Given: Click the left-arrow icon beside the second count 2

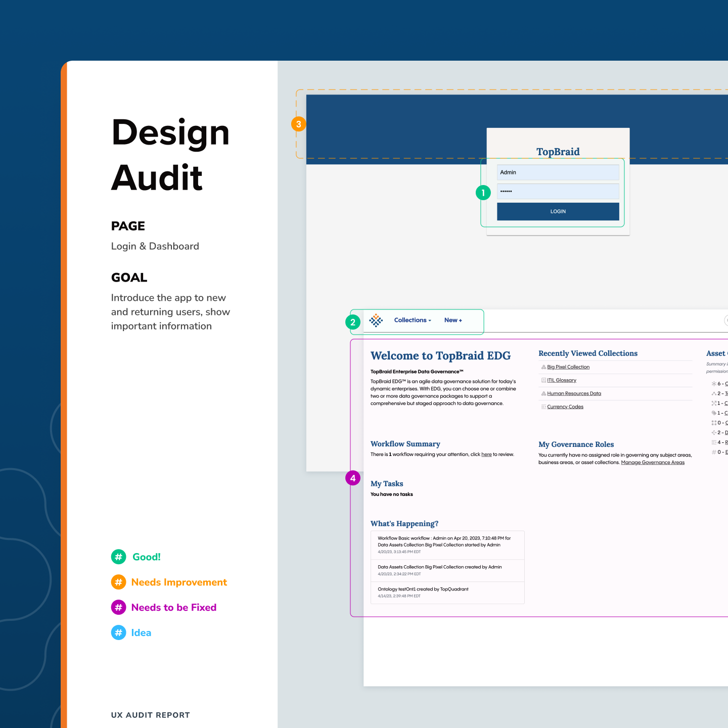Looking at the screenshot, I should pyautogui.click(x=714, y=432).
